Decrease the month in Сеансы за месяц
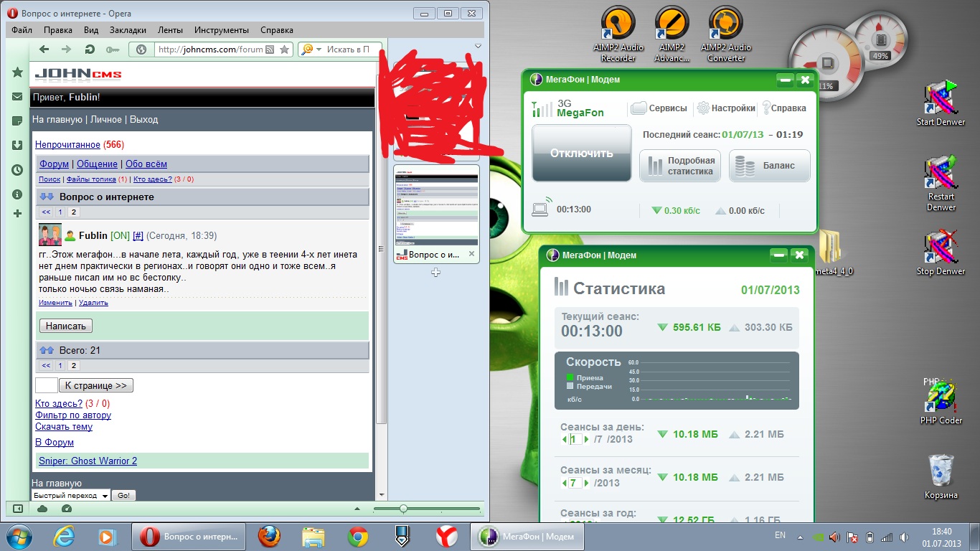 pyautogui.click(x=564, y=483)
